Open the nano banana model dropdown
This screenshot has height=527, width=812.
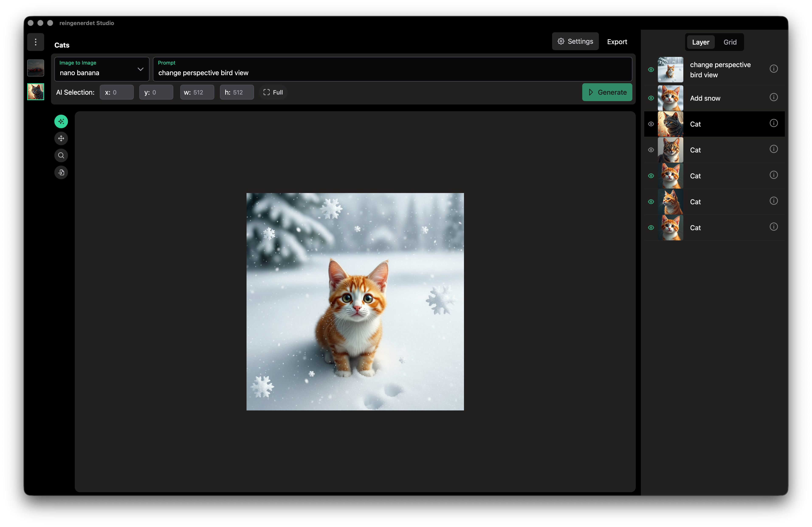pyautogui.click(x=102, y=69)
